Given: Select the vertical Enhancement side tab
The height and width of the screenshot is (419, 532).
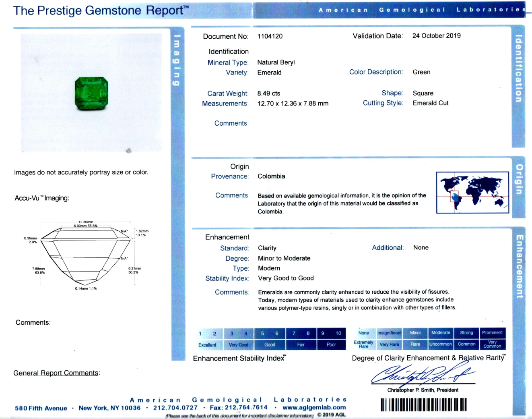Looking at the screenshot, I should [520, 266].
